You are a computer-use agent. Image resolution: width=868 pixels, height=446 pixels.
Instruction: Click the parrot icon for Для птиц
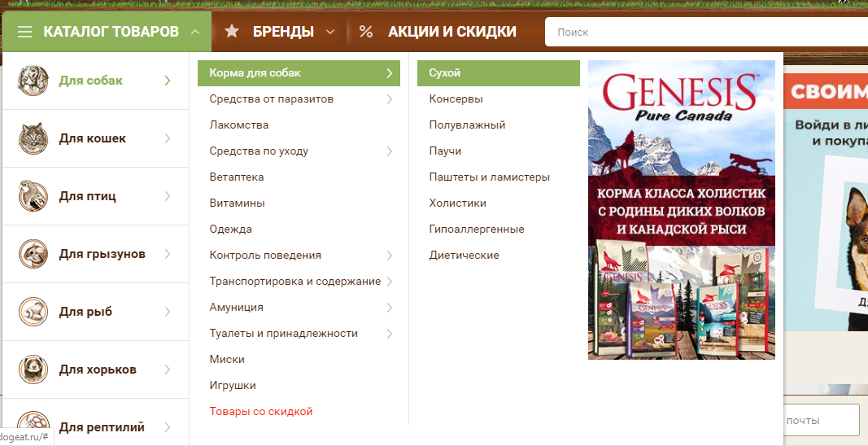tap(33, 196)
